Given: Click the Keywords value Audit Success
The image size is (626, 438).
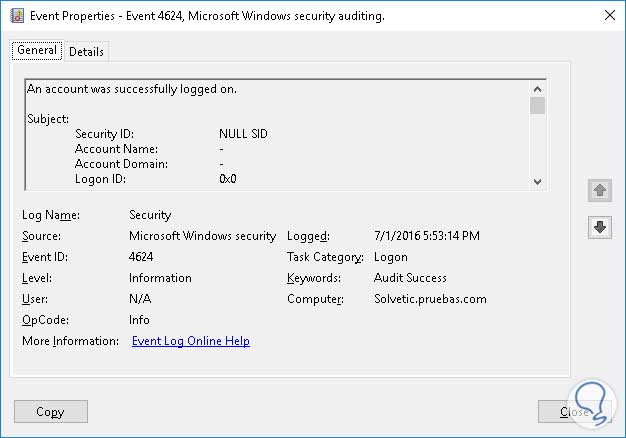Looking at the screenshot, I should coord(410,278).
